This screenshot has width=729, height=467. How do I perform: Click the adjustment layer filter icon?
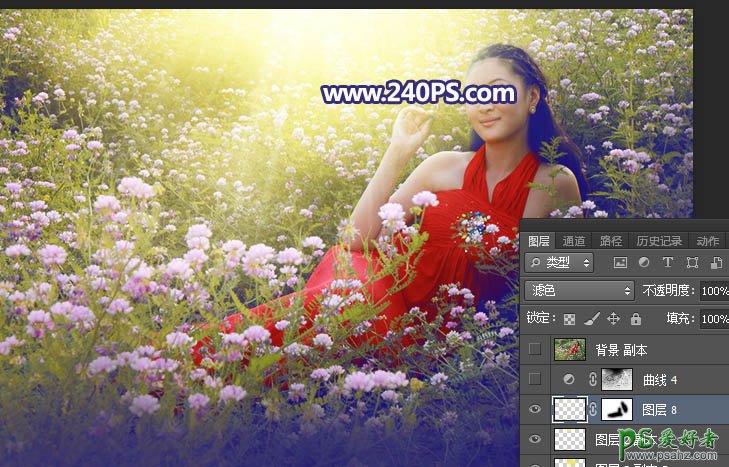pyautogui.click(x=644, y=263)
